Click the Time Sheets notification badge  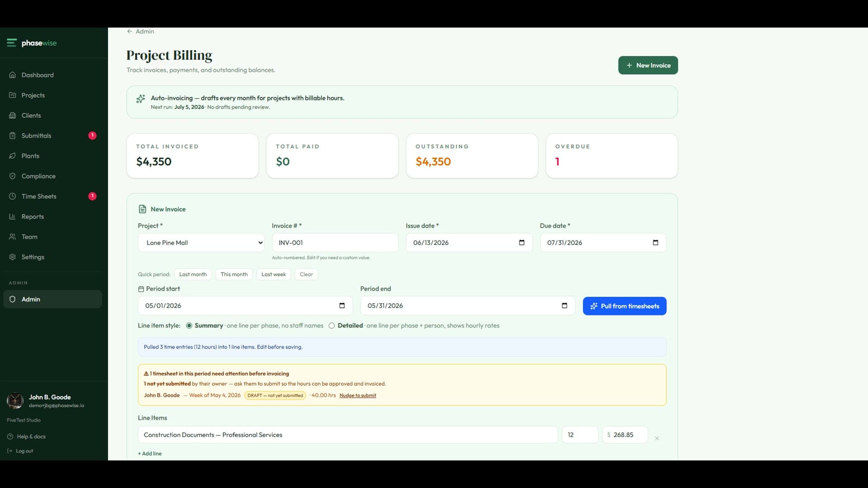(x=92, y=196)
